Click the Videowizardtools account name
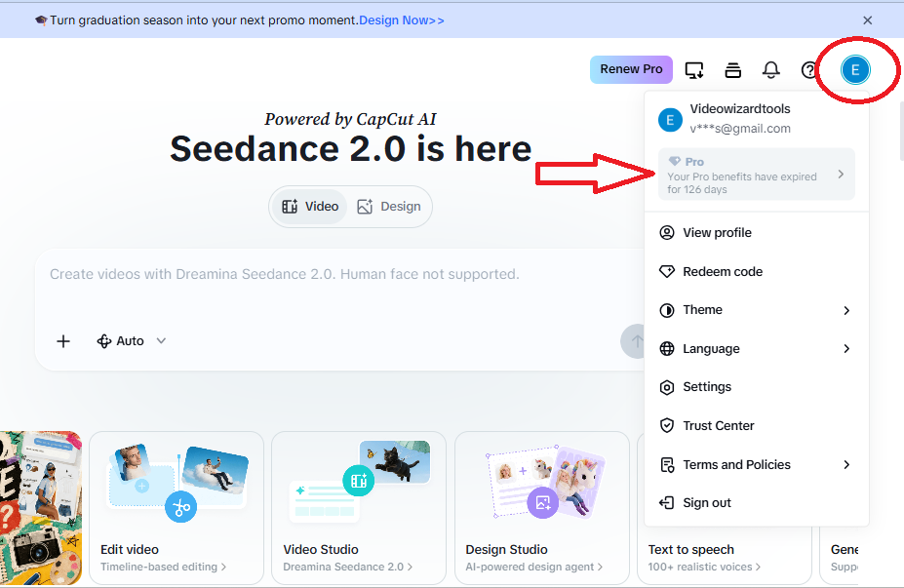The image size is (904, 588). pyautogui.click(x=740, y=109)
